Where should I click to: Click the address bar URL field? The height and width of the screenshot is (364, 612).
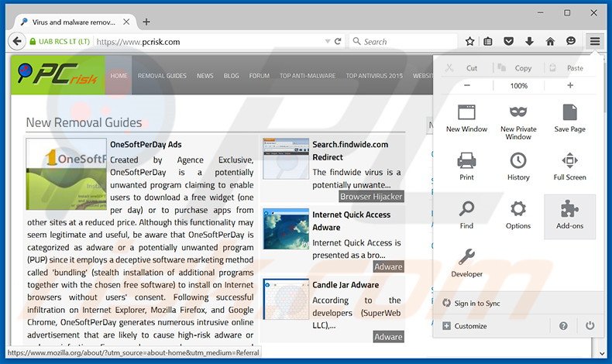pyautogui.click(x=209, y=41)
